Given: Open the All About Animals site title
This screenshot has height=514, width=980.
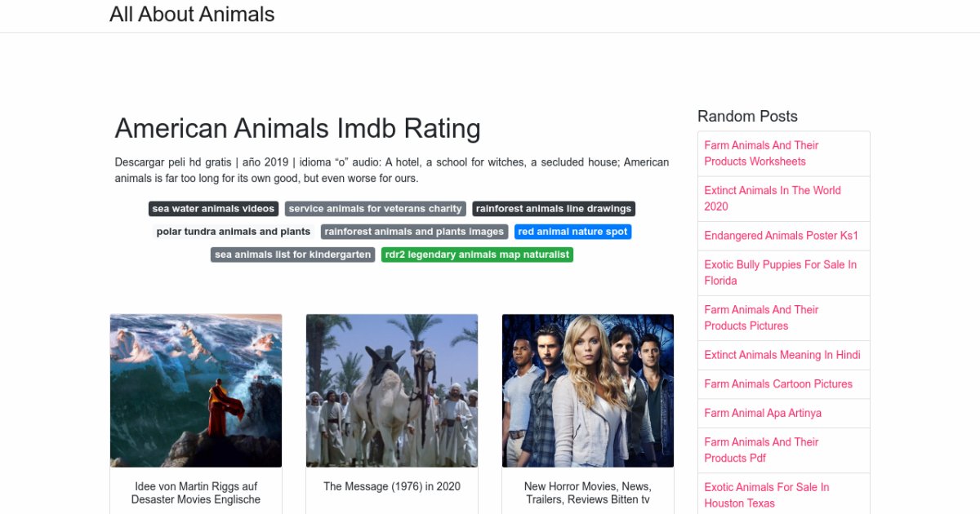Looking at the screenshot, I should 192,15.
